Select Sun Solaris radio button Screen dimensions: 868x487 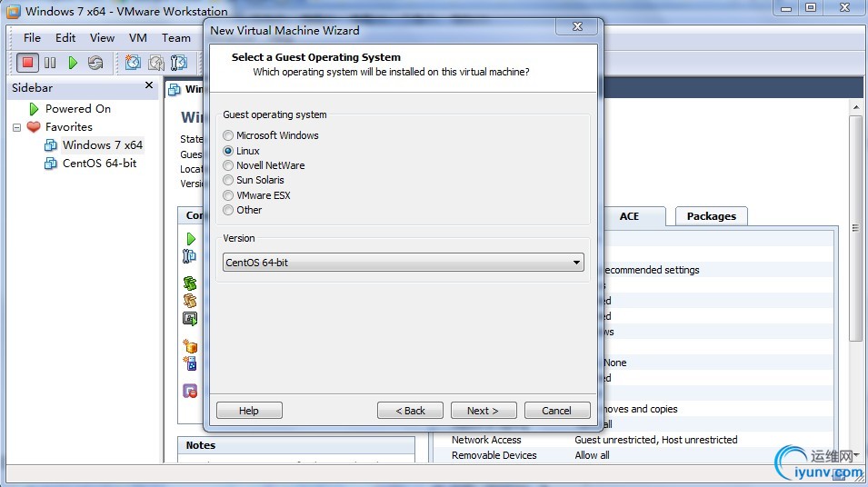228,180
